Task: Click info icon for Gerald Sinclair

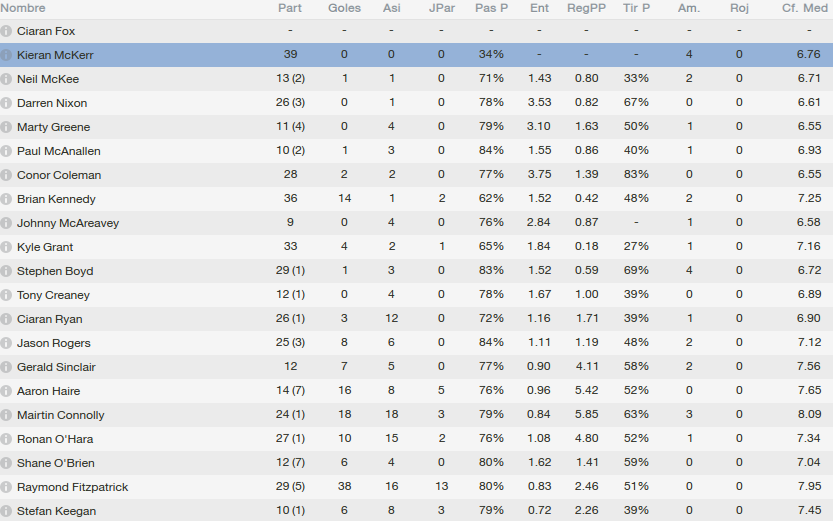Action: click(x=7, y=367)
